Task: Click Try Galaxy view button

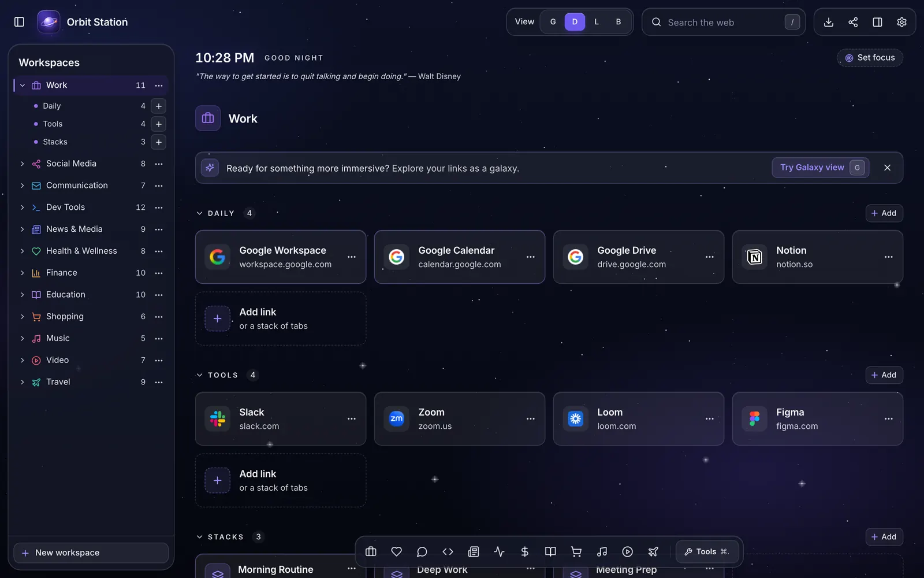Action: pos(821,168)
